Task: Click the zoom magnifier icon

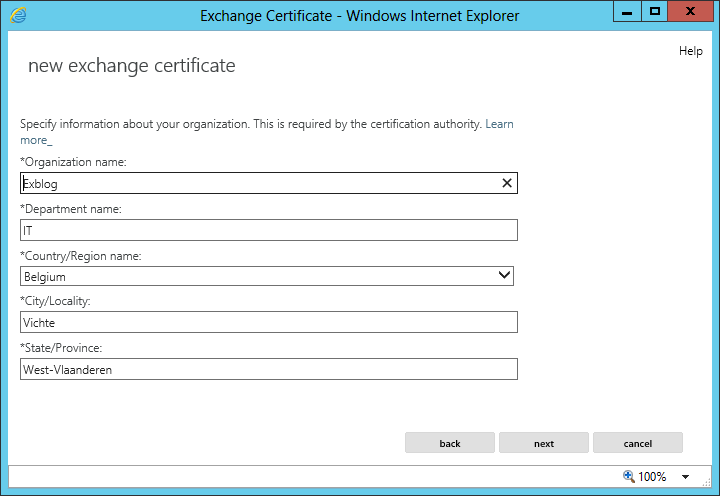Action: click(x=629, y=476)
